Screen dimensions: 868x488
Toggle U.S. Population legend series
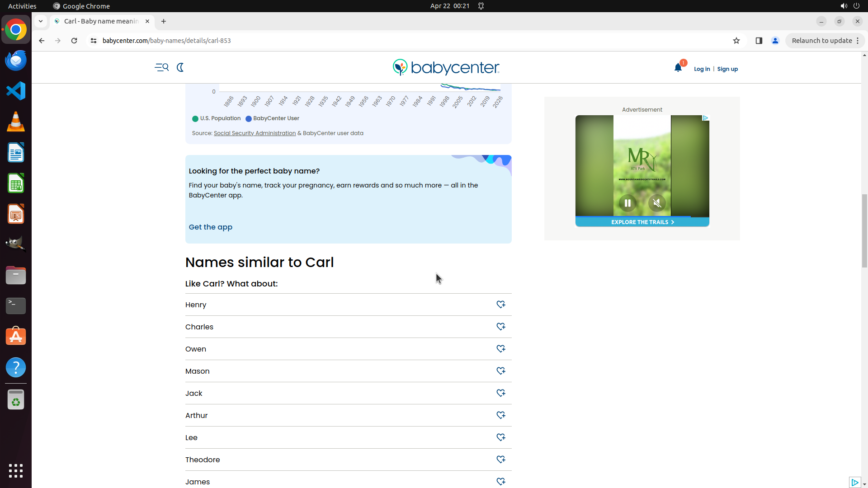pos(216,118)
